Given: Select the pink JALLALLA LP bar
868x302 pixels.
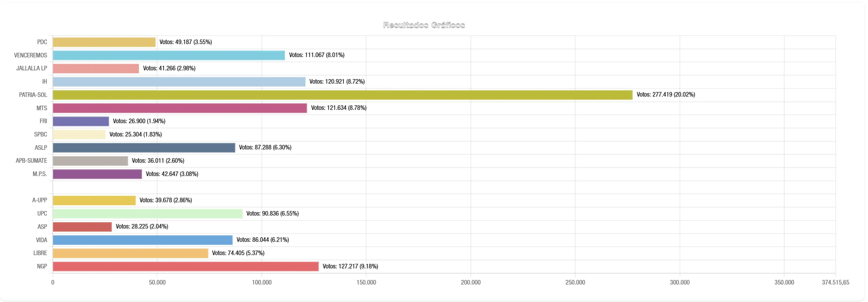Looking at the screenshot, I should (96, 68).
